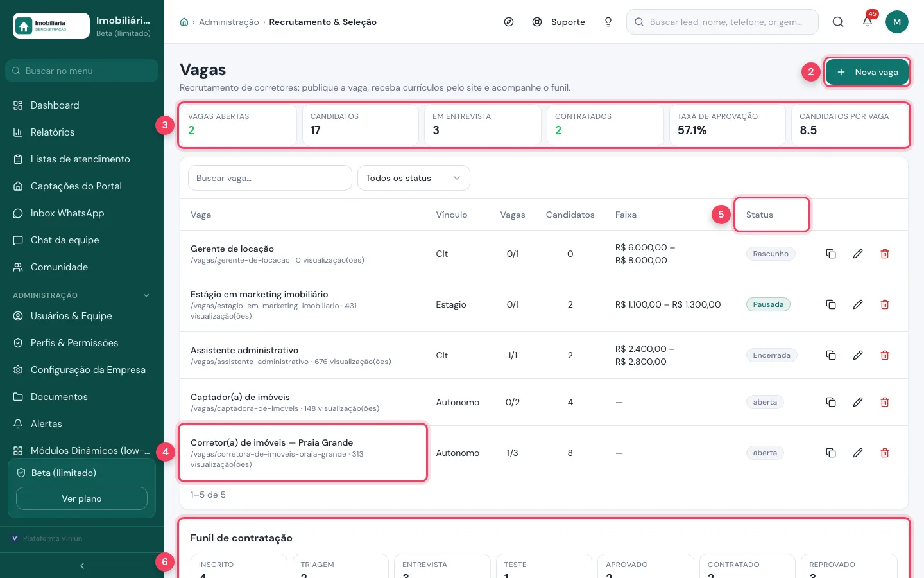
Task: Collapse the sidebar with bottom chevron
Action: tap(82, 566)
